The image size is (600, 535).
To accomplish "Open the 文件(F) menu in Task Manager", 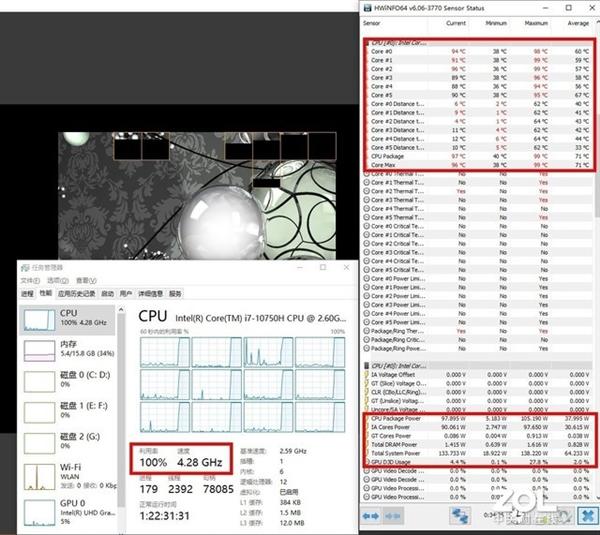I will pyautogui.click(x=30, y=281).
